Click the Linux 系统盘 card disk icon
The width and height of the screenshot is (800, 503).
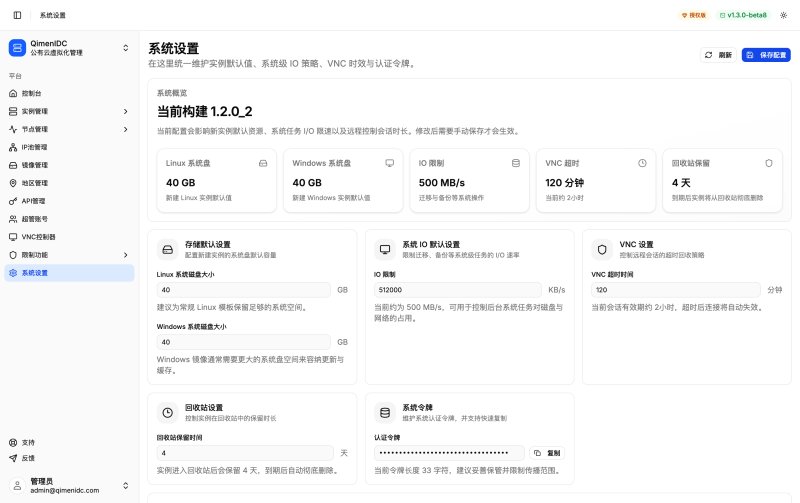pos(263,163)
